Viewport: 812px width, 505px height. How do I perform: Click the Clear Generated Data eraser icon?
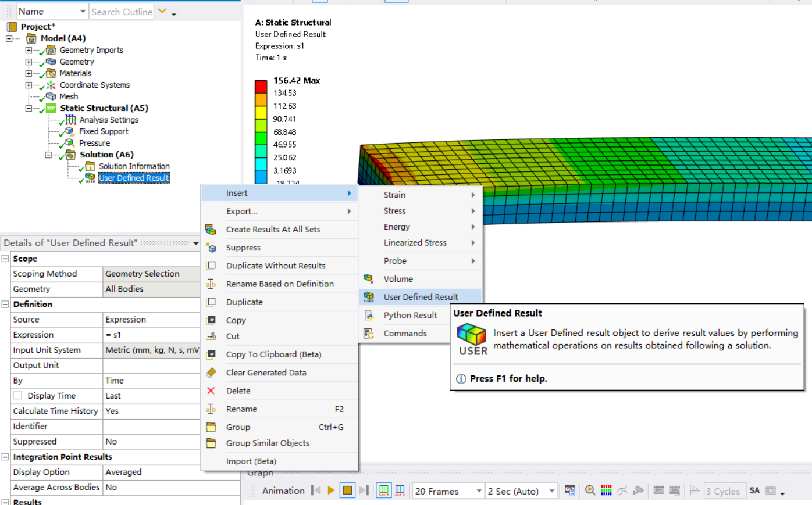tap(211, 373)
